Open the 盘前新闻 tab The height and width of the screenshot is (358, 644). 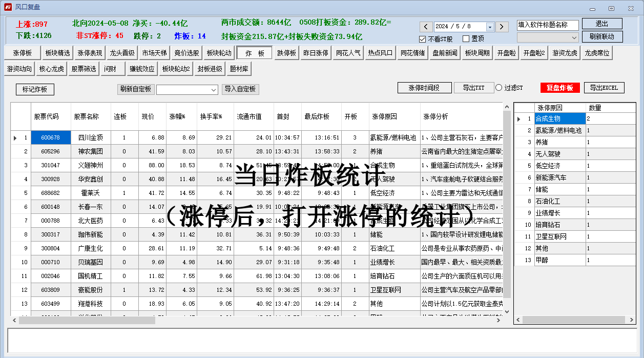pyautogui.click(x=445, y=53)
